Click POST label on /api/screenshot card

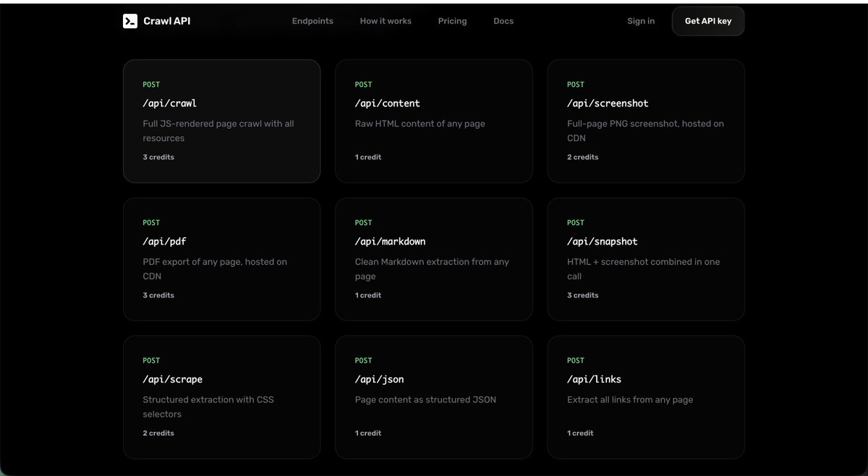pyautogui.click(x=576, y=85)
